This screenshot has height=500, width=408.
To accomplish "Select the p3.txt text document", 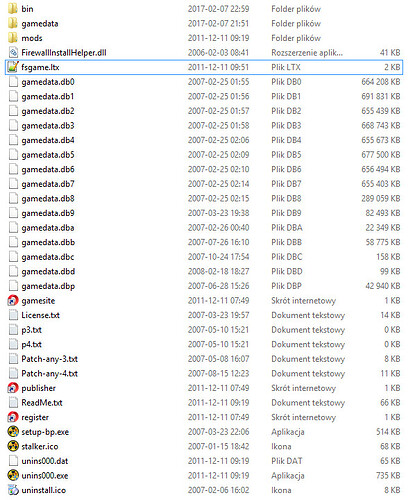I will (x=32, y=330).
